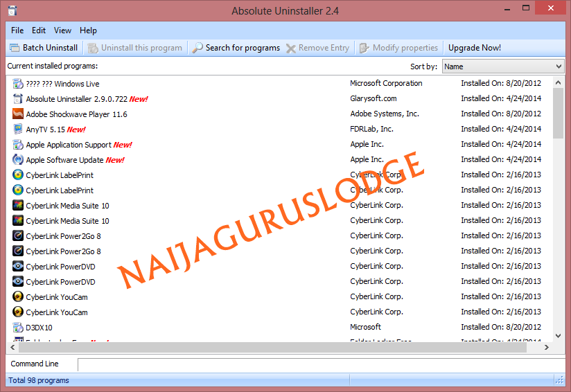571x392 pixels.
Task: Open the Help menu
Action: (88, 30)
